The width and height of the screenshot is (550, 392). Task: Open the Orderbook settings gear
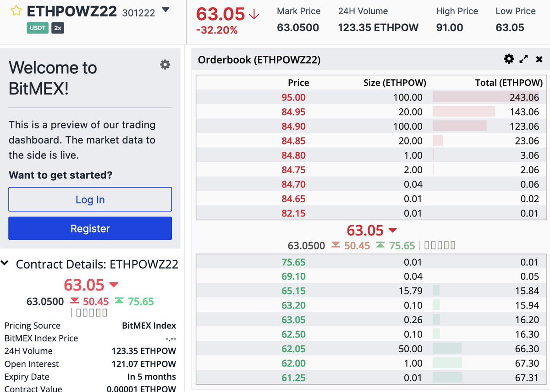(509, 59)
